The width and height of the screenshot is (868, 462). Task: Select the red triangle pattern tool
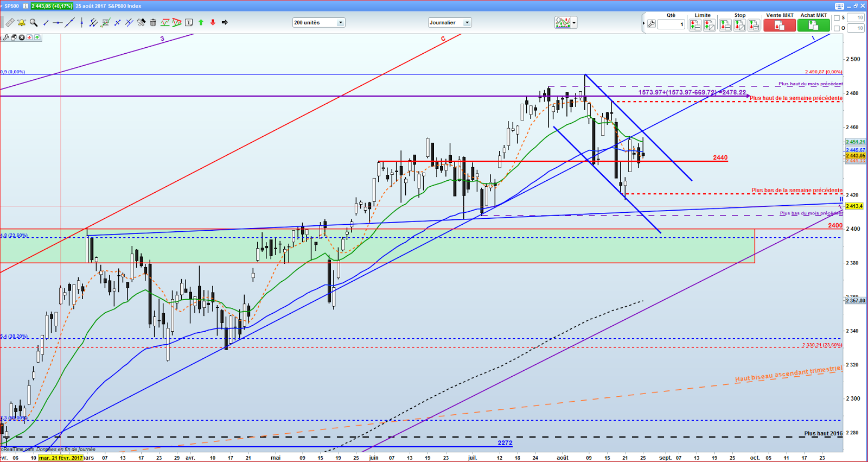(177, 22)
